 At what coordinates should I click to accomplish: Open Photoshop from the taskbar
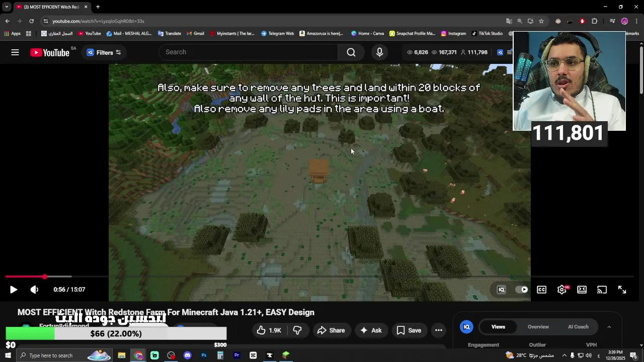pos(204,355)
